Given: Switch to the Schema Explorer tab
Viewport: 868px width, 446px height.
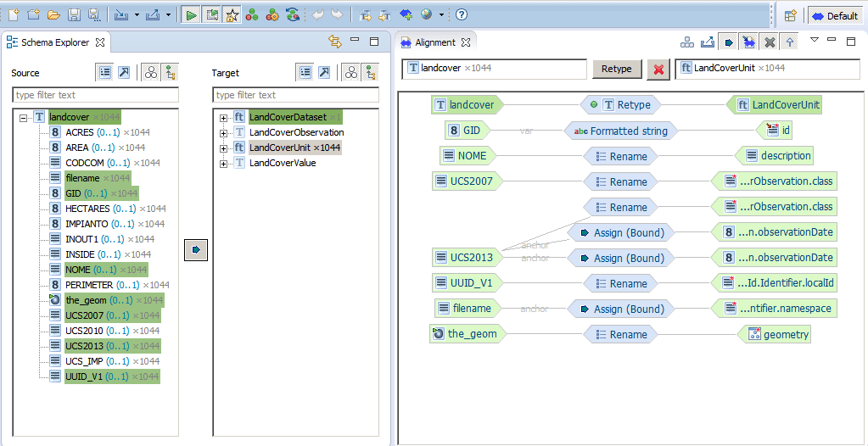Looking at the screenshot, I should [x=55, y=42].
